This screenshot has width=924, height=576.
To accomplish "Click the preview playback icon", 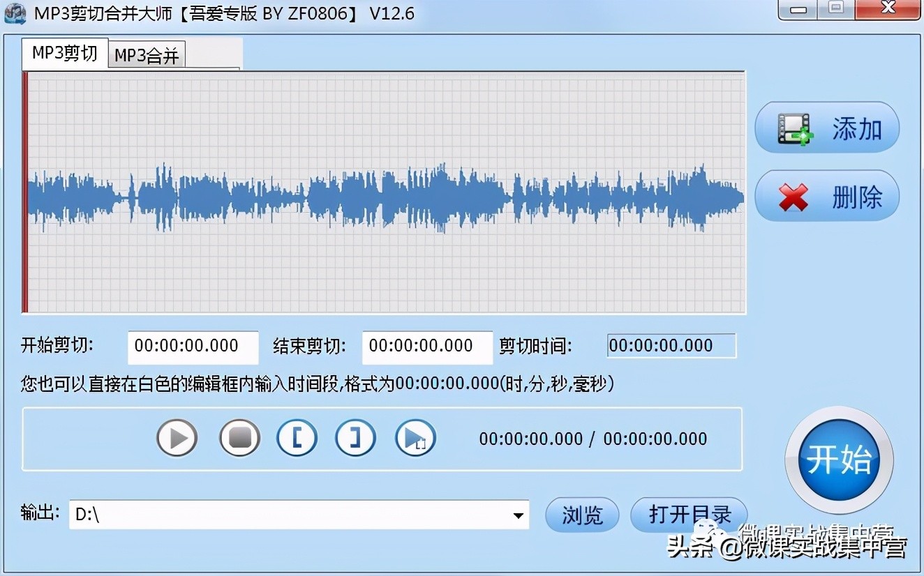I will 415,439.
